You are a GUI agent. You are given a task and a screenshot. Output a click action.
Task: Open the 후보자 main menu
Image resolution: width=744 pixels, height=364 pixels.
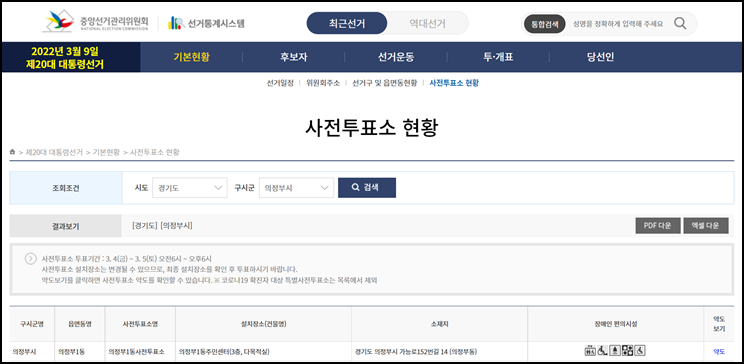294,57
